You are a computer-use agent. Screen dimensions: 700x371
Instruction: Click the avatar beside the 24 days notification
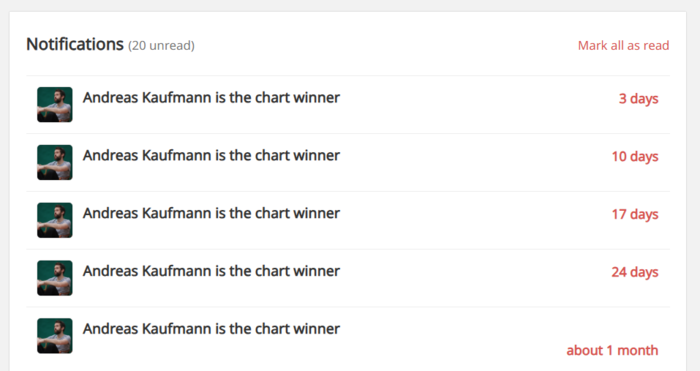(x=54, y=278)
